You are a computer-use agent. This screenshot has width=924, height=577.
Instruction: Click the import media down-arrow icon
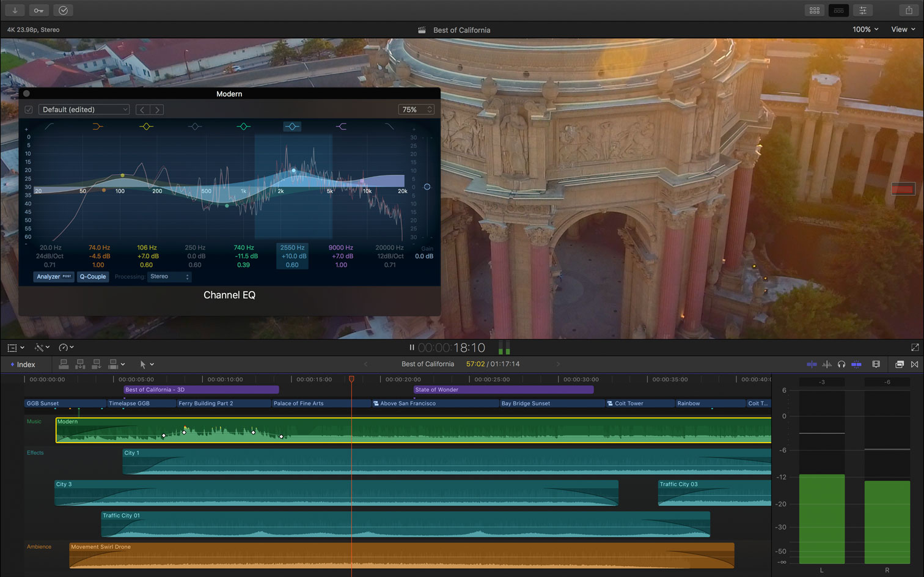coord(15,10)
